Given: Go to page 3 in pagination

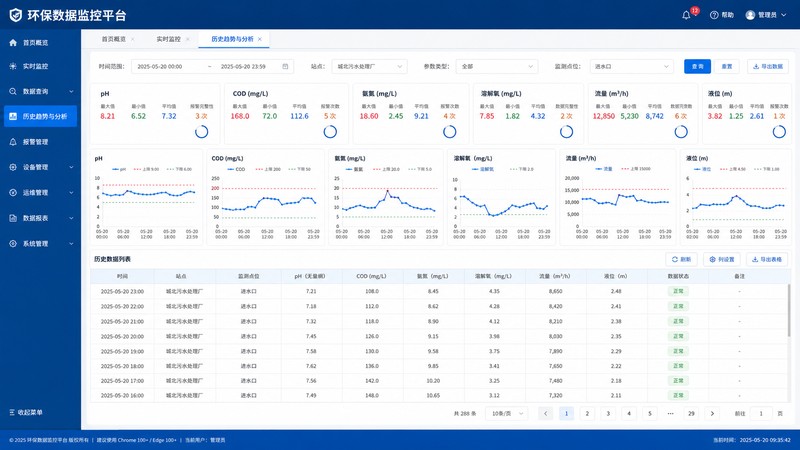Looking at the screenshot, I should [608, 413].
